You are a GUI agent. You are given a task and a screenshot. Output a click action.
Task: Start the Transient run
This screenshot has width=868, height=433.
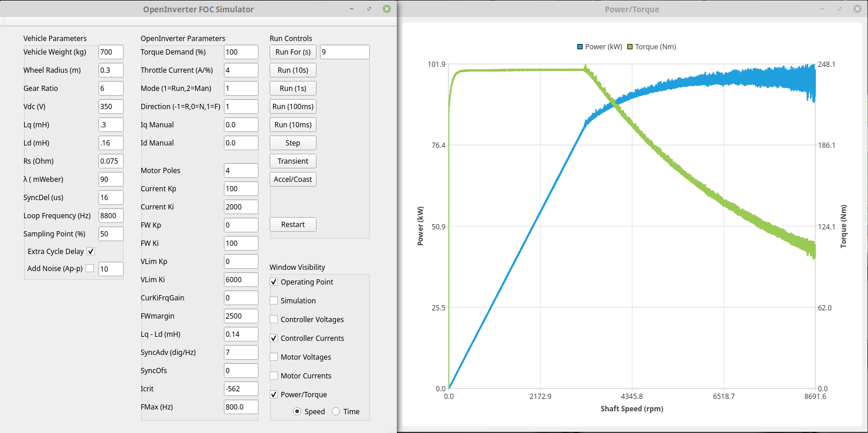(x=292, y=161)
